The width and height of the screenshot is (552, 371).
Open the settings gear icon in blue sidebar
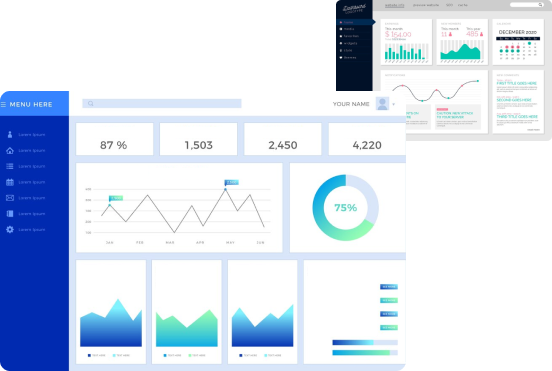(10, 229)
